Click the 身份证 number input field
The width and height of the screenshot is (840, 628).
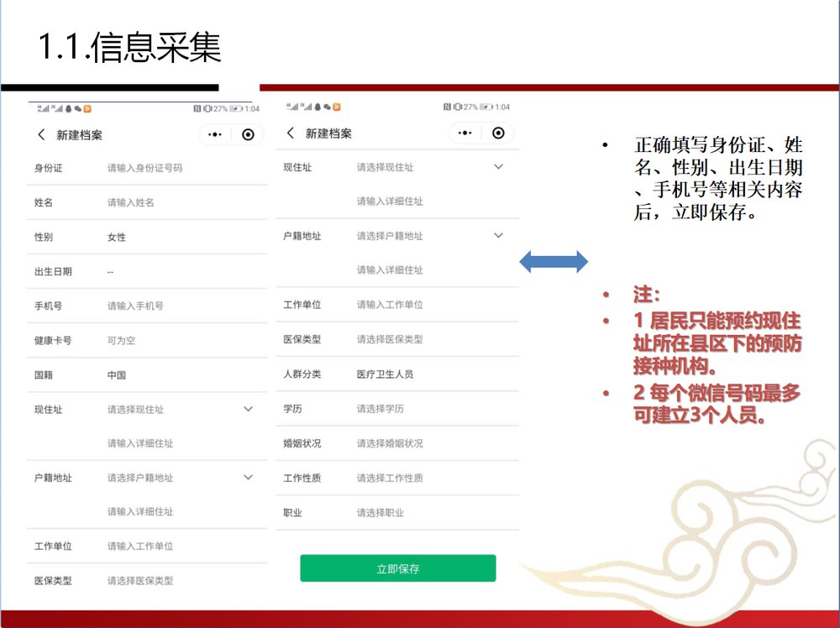[144, 169]
